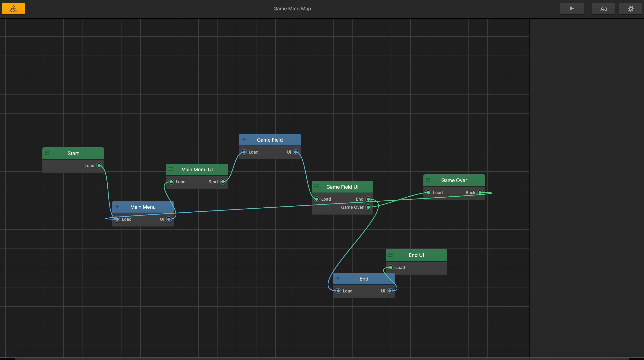Screen dimensions: 644x360
Task: Select the Game Field UI node header
Action: 342,187
